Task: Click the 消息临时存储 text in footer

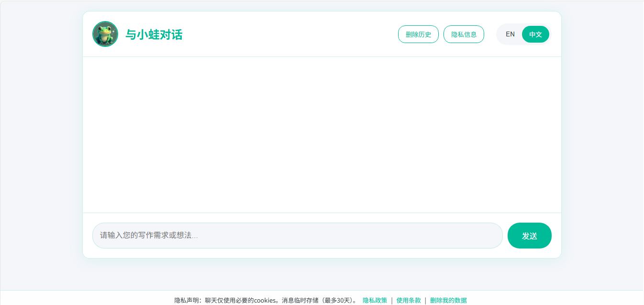Action: (300, 301)
